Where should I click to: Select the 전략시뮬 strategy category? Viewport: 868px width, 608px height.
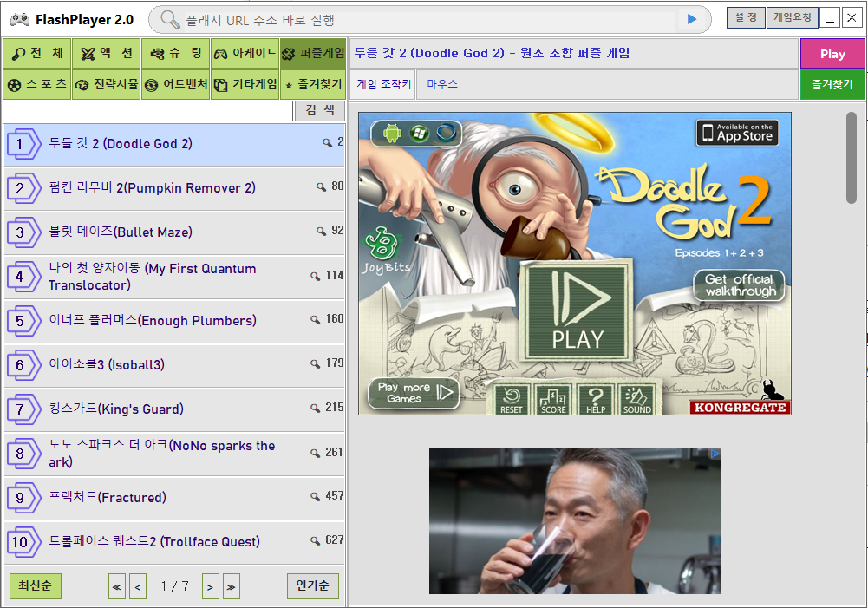[107, 84]
